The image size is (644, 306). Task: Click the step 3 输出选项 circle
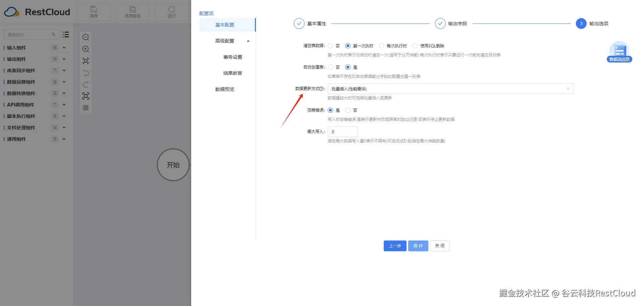581,24
